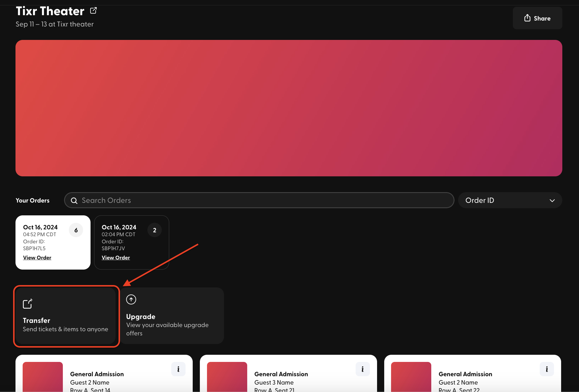The height and width of the screenshot is (392, 579).
Task: Click the Upgrade circled arrow icon
Action: point(131,299)
